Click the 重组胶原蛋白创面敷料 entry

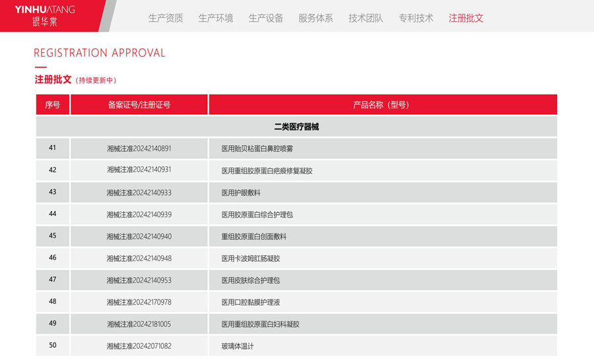pyautogui.click(x=254, y=236)
